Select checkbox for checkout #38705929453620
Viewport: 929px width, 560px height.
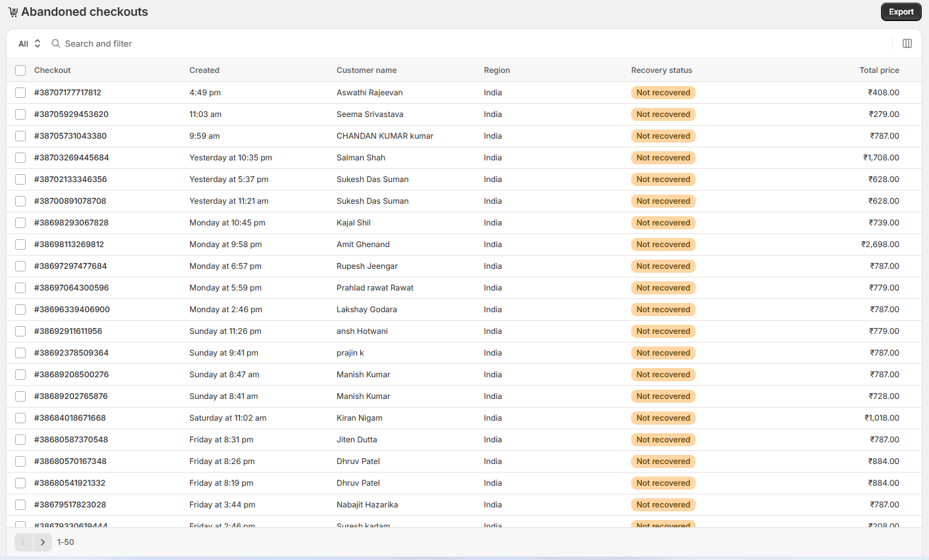point(20,114)
